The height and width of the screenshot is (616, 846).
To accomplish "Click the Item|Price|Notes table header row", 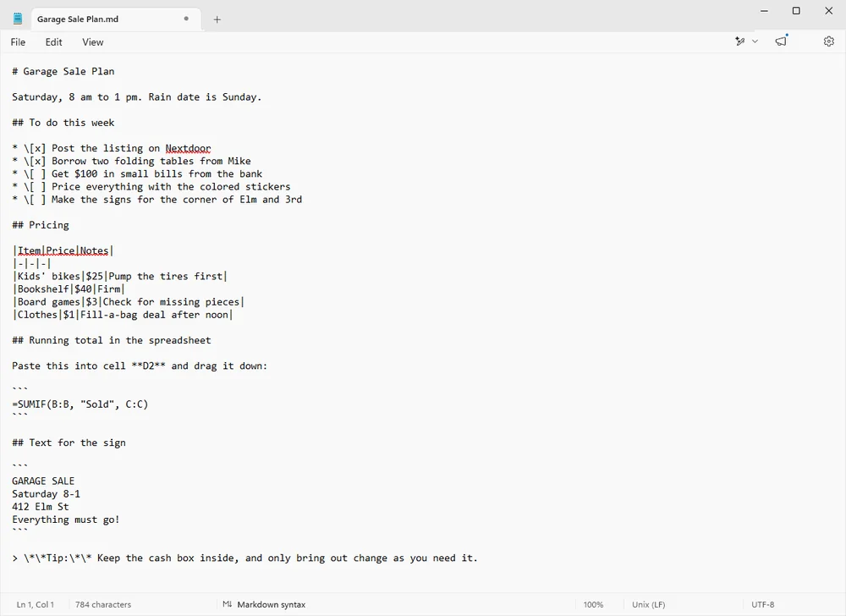I will 63,250.
